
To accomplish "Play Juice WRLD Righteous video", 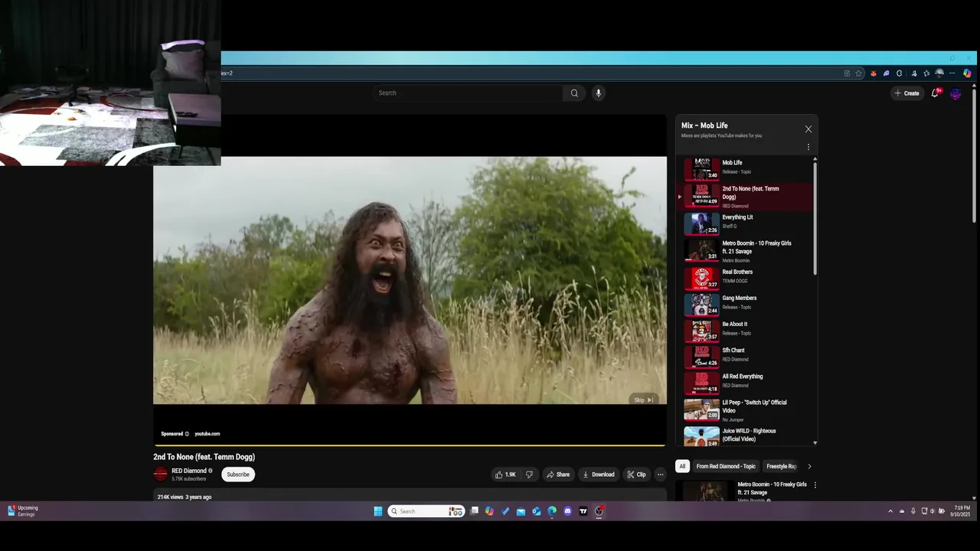I will 746,435.
